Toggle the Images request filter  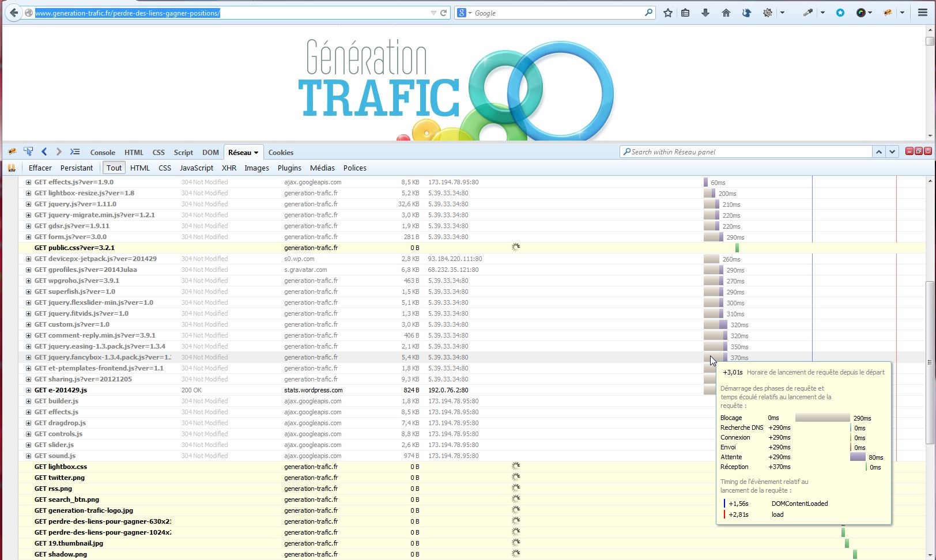(256, 168)
